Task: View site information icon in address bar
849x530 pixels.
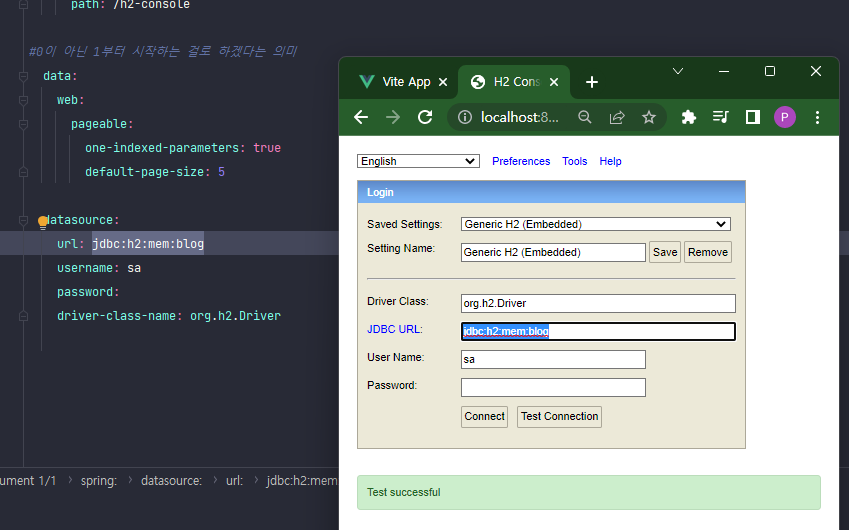Action: coord(465,117)
